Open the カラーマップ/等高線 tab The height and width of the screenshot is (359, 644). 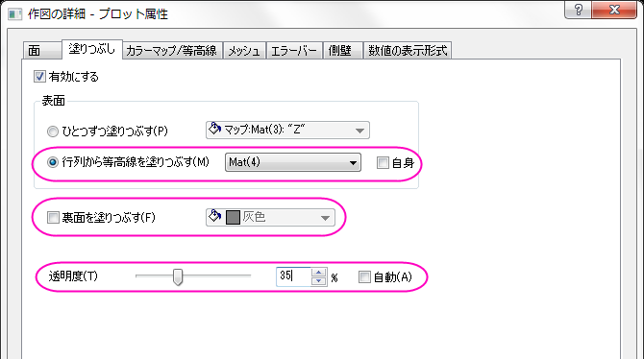[172, 51]
